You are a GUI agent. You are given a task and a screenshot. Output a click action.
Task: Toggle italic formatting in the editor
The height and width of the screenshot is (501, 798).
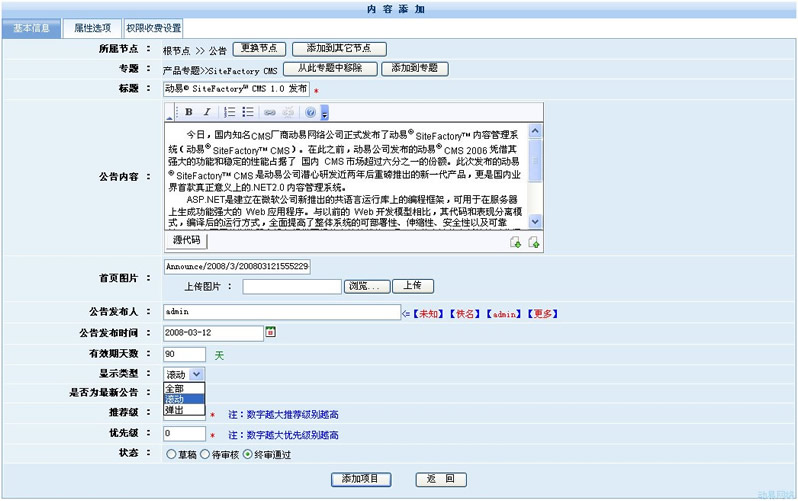pyautogui.click(x=207, y=112)
